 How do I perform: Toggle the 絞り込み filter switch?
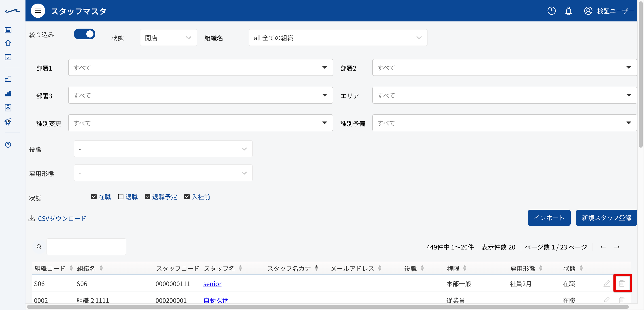pyautogui.click(x=84, y=34)
